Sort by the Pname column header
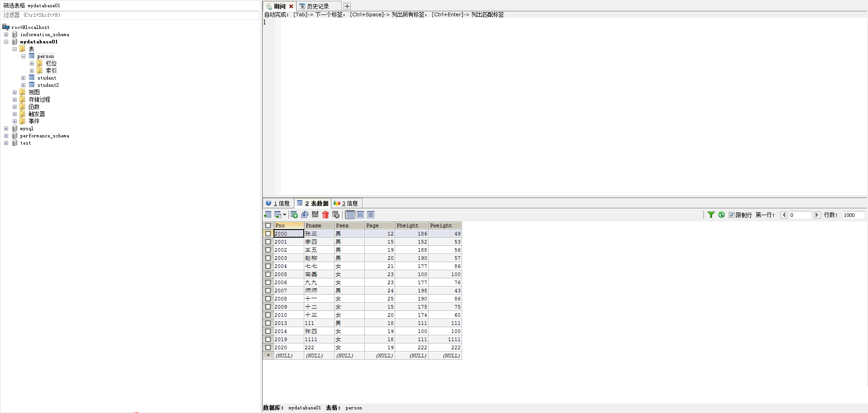 tap(319, 225)
